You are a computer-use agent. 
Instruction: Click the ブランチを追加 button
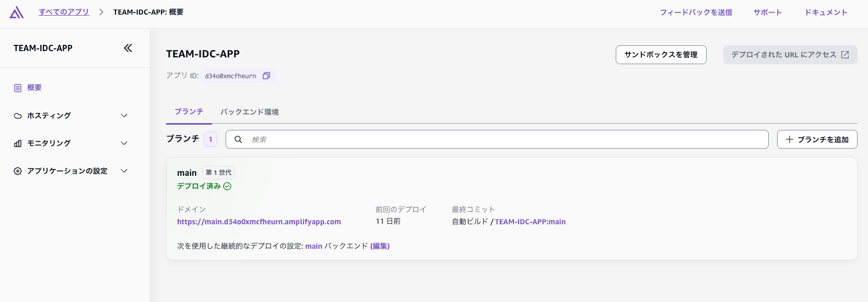click(817, 139)
